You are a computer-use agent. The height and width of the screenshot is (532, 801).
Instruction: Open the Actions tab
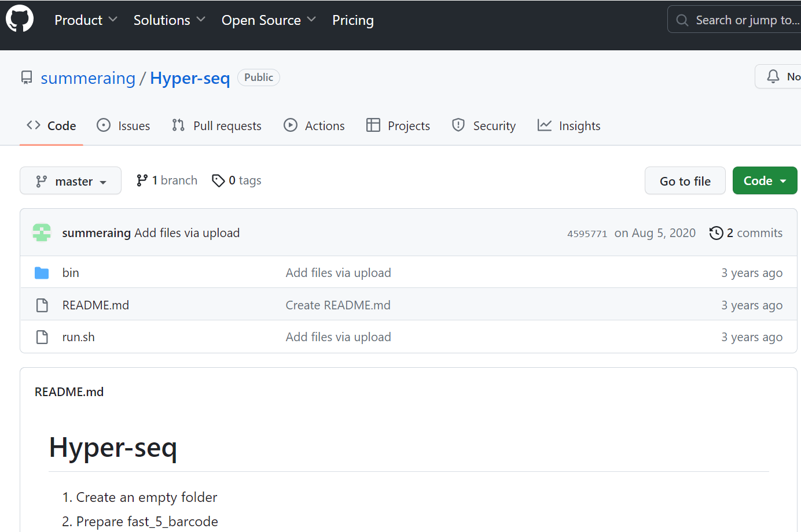[x=314, y=125]
